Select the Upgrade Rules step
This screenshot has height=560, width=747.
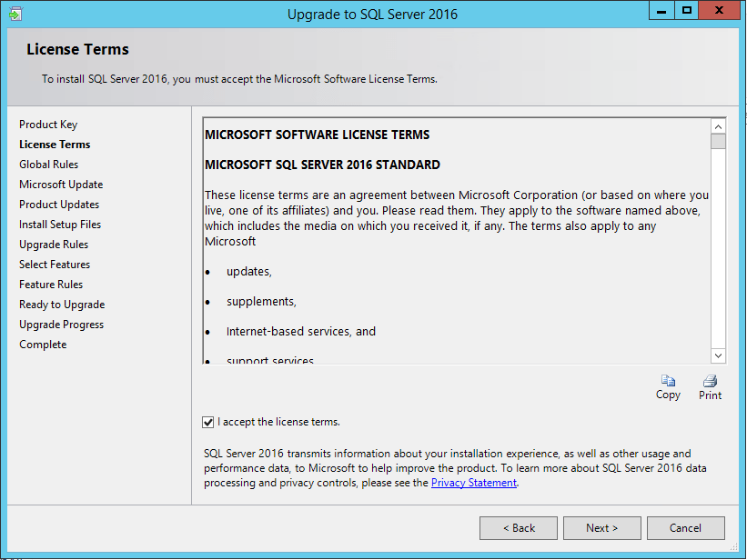pos(54,245)
